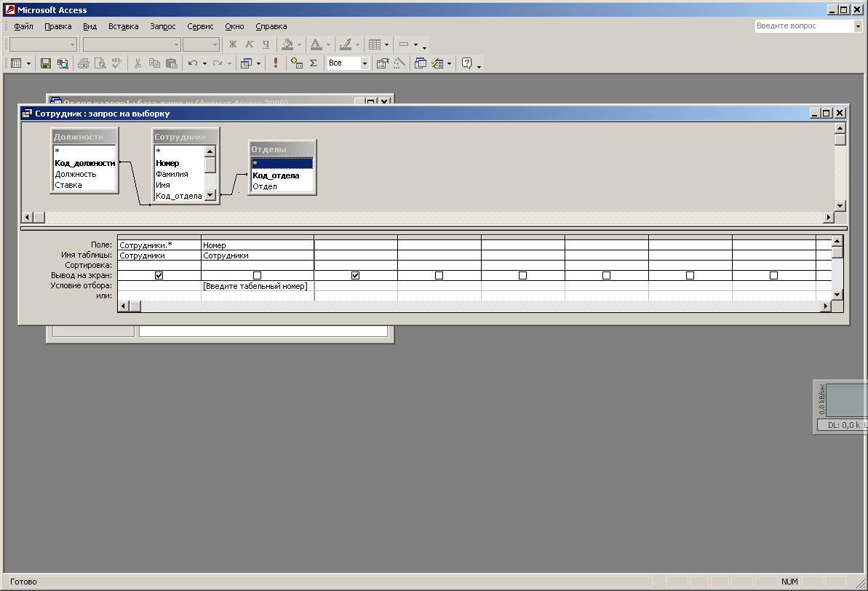Open the New Object dropdown arrow
Image resolution: width=868 pixels, height=591 pixels.
tap(449, 63)
